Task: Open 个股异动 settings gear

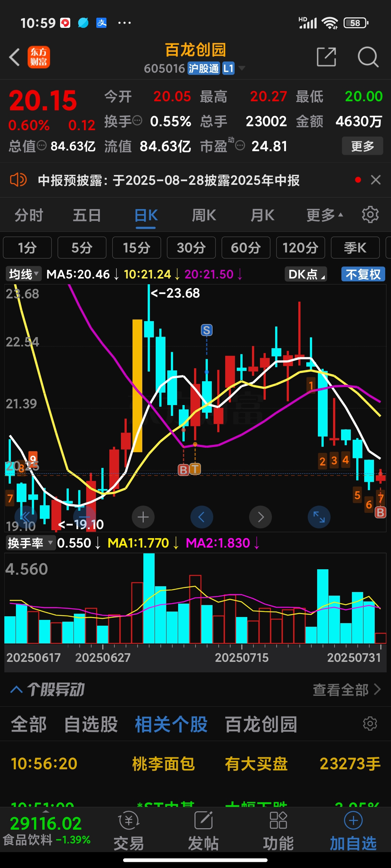Action: click(370, 724)
